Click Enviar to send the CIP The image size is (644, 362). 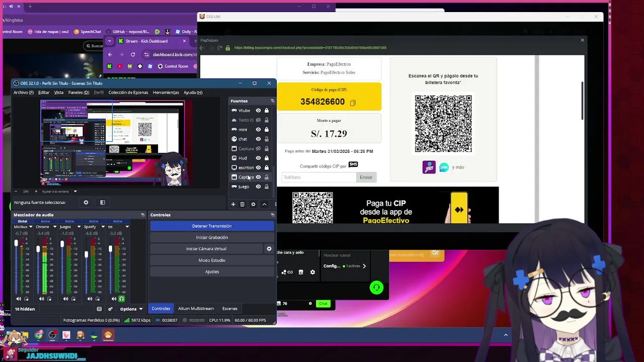point(366,177)
